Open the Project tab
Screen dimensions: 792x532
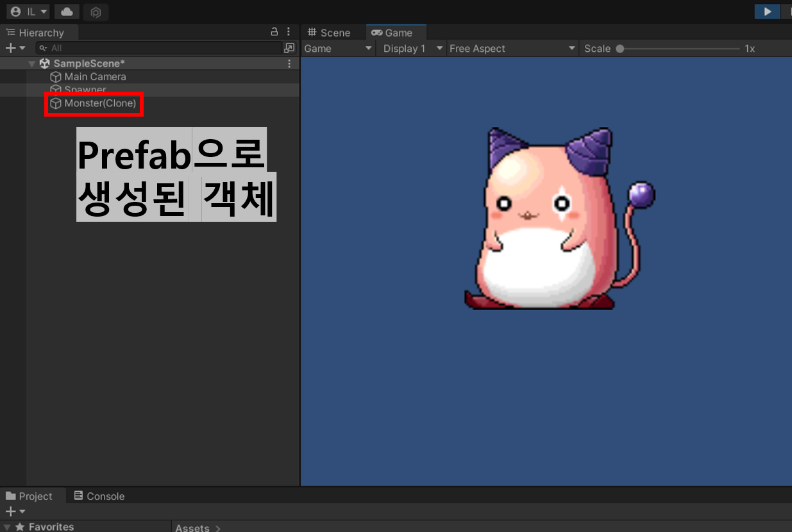point(29,496)
